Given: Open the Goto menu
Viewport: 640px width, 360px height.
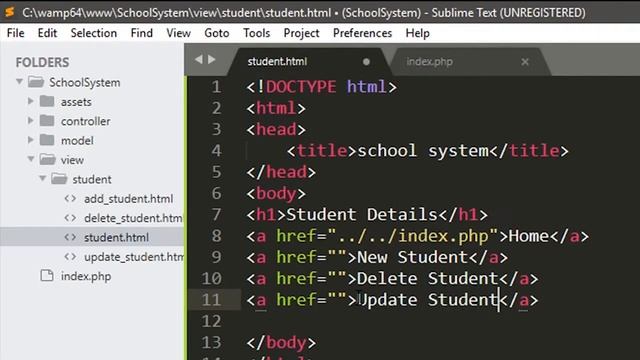Looking at the screenshot, I should coord(217,33).
